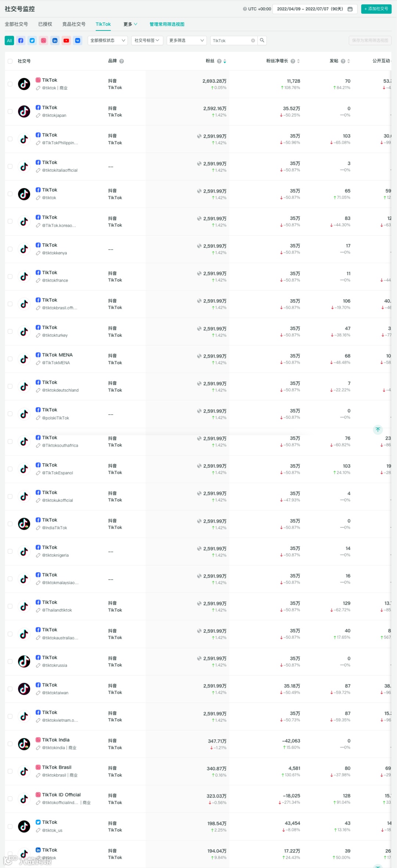The width and height of the screenshot is (397, 868).
Task: Switch to the 已授权 tab
Action: point(45,24)
